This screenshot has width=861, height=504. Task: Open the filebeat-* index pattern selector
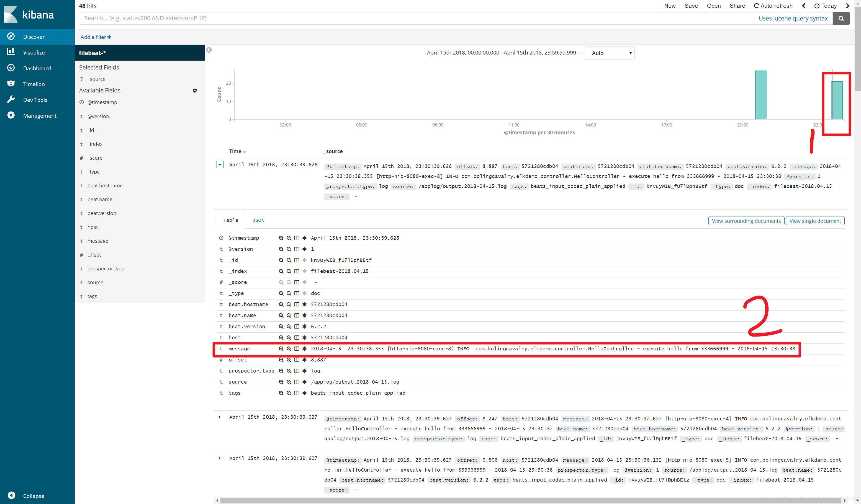139,53
